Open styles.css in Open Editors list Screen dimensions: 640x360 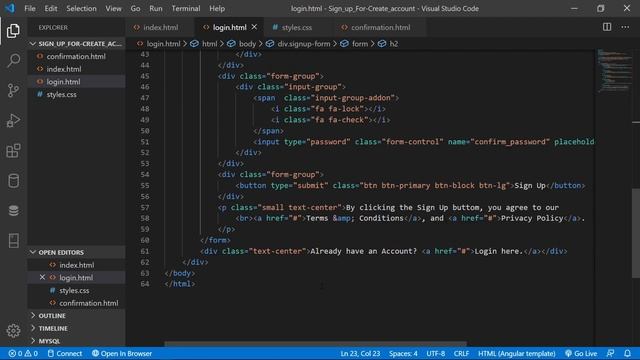coord(76,290)
